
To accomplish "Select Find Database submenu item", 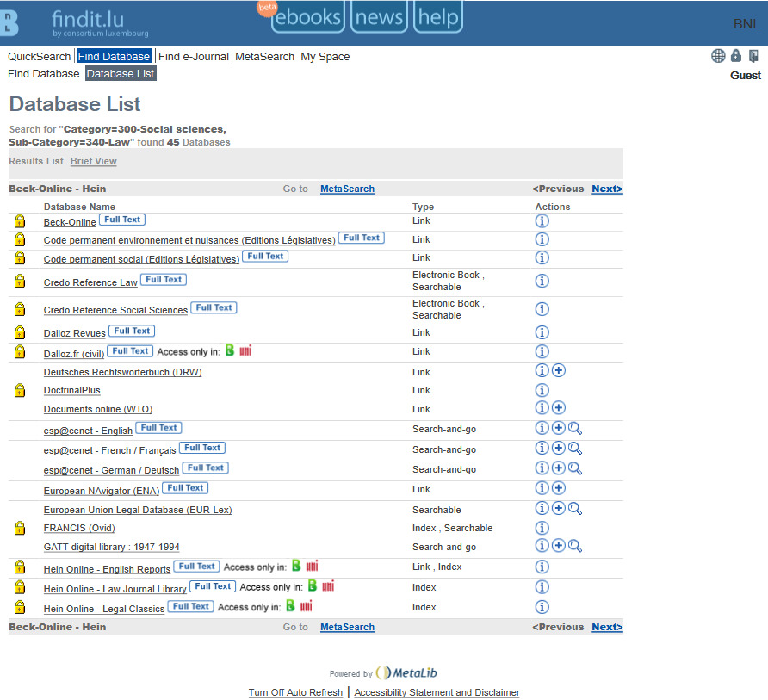I will point(44,74).
